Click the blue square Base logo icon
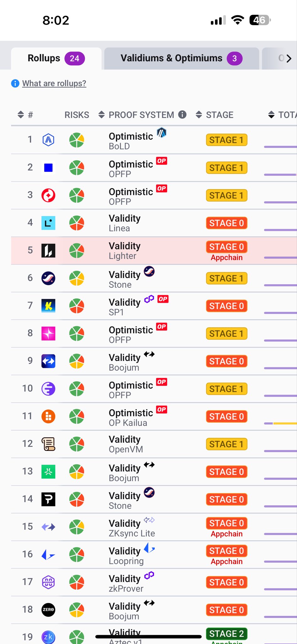 coord(48,168)
